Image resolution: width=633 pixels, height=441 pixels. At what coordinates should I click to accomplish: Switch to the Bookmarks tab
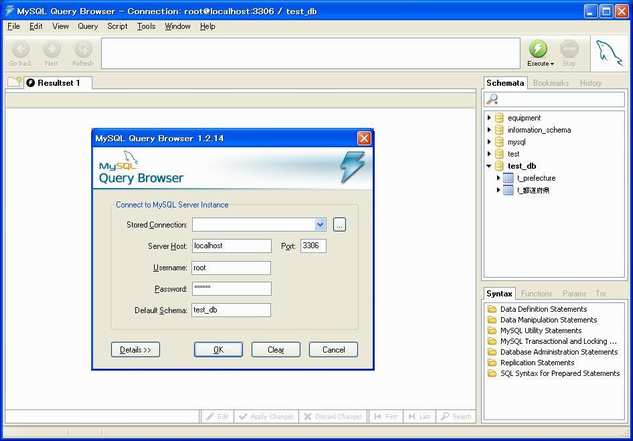pos(551,83)
